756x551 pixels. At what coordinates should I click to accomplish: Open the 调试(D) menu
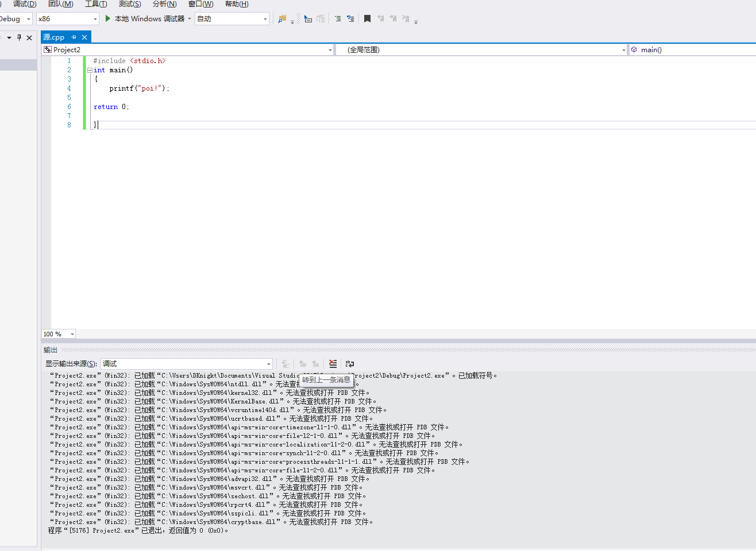pos(25,4)
